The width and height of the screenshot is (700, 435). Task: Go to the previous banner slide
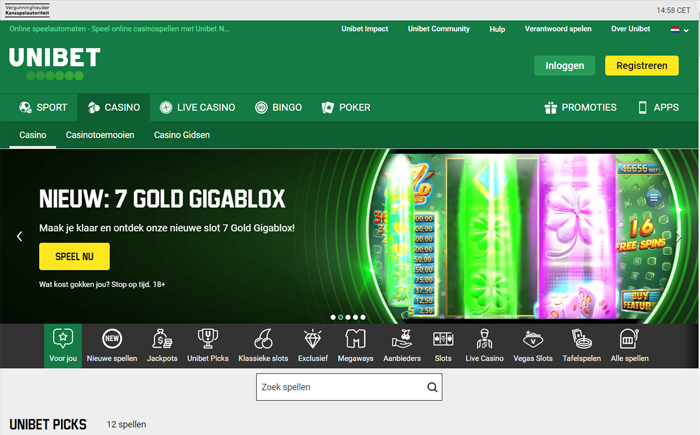[x=20, y=236]
